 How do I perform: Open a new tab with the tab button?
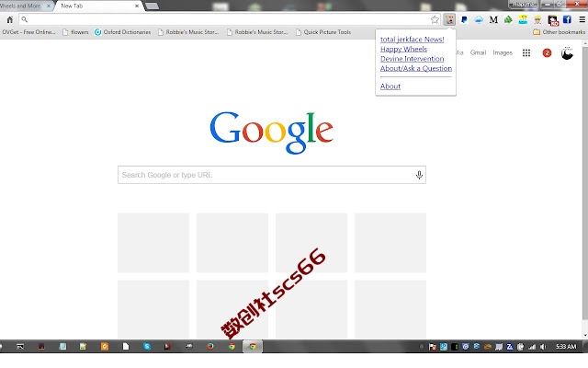pos(152,6)
